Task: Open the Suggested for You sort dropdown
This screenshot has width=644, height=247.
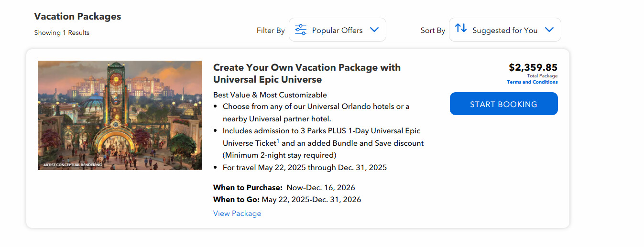Action: pos(505,30)
